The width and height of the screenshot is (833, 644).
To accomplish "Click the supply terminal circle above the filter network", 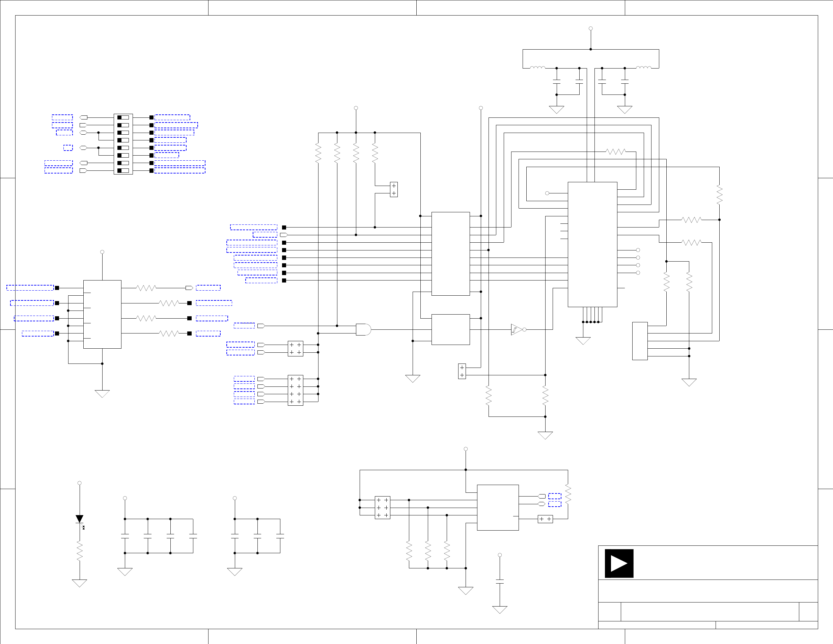I will pos(590,29).
